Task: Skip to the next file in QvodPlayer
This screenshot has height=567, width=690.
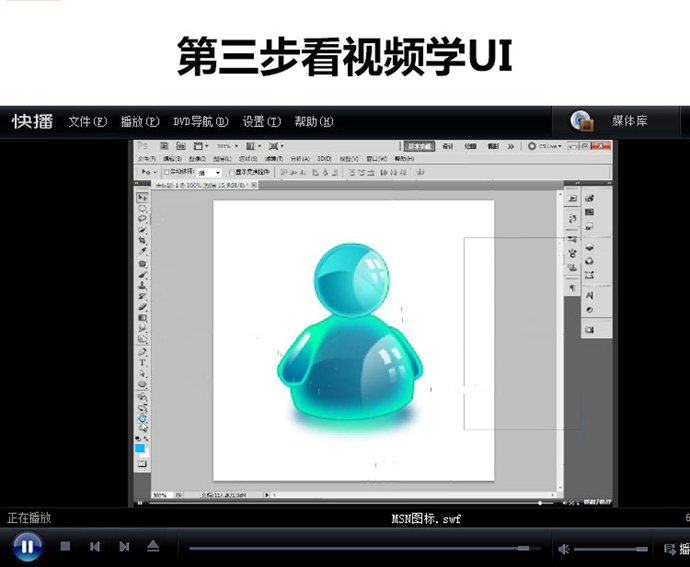Action: coord(124,546)
